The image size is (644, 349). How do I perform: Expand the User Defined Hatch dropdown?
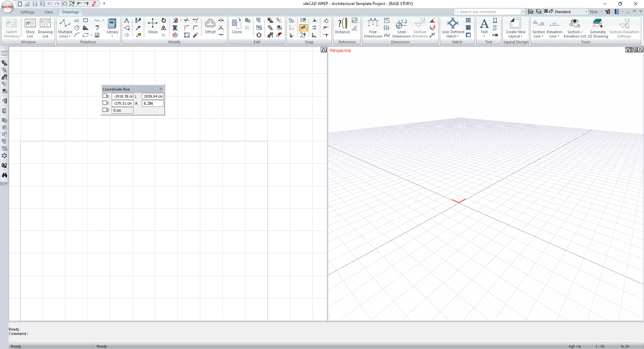458,37
